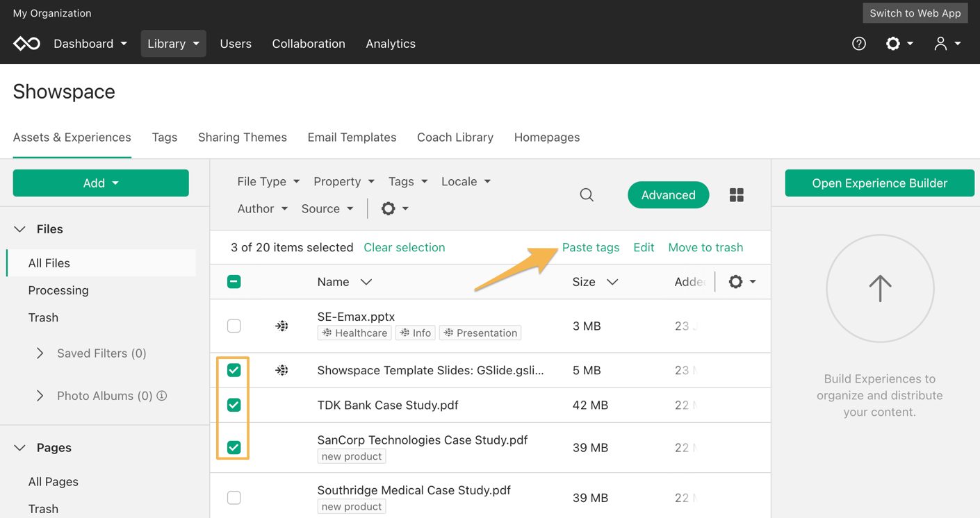Go to Analytics in top navigation
The width and height of the screenshot is (980, 518).
[391, 44]
